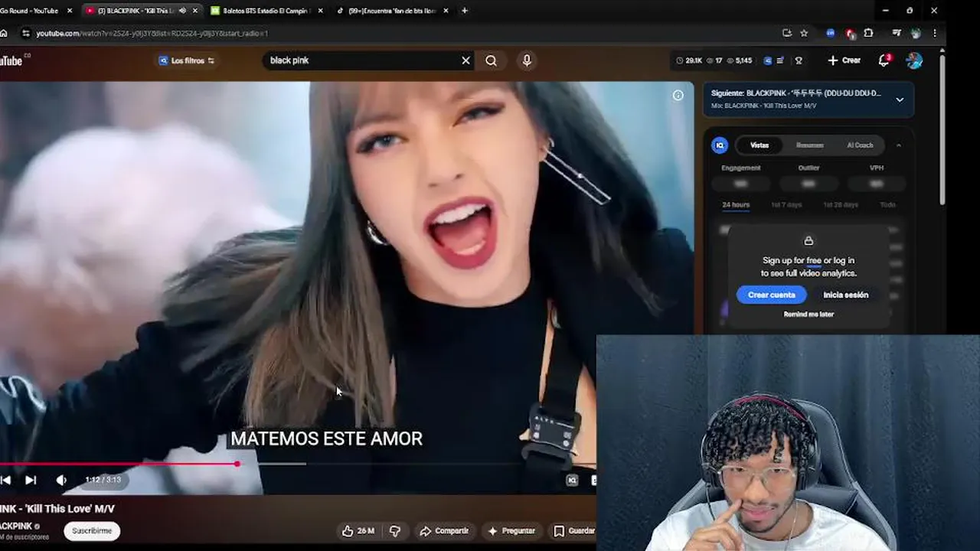
Task: Click the Crear button in header
Action: click(844, 60)
